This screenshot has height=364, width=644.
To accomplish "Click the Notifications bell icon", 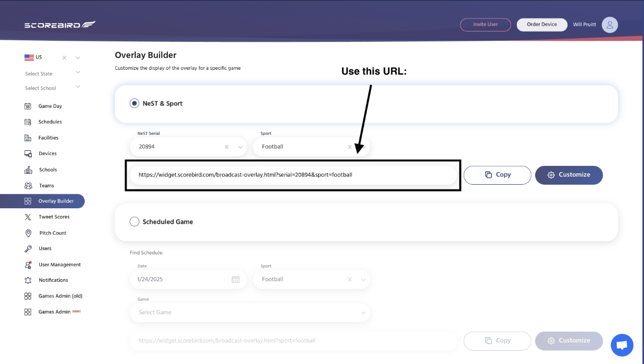I will [x=28, y=280].
